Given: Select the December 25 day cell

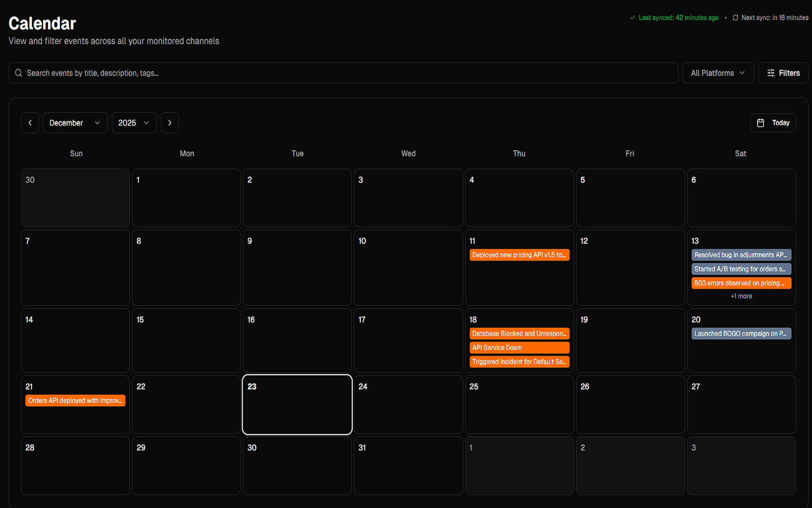Looking at the screenshot, I should pyautogui.click(x=519, y=405).
